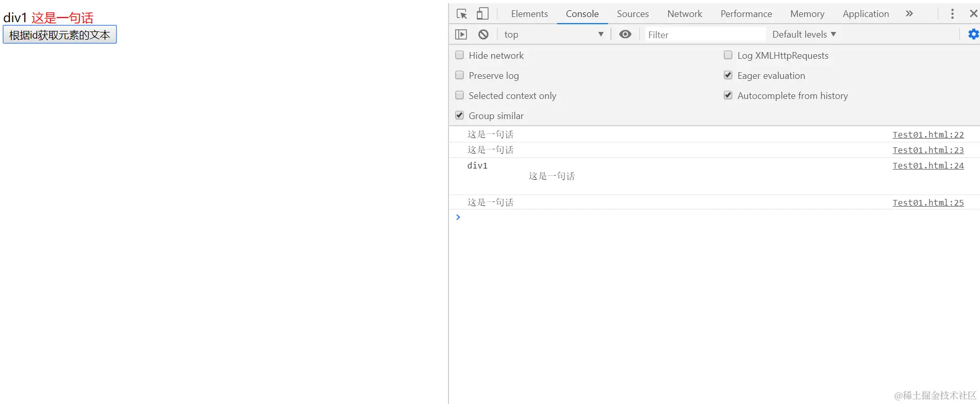Viewport: 980px width, 404px height.
Task: Open source link Test01.html:22
Action: 928,134
